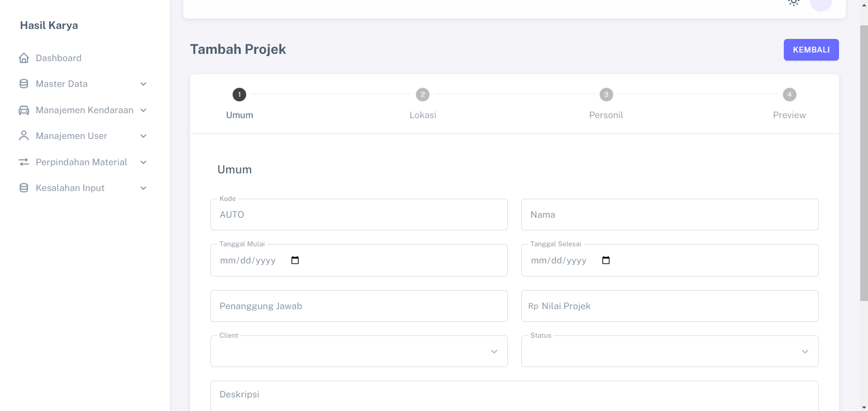This screenshot has width=868, height=411.
Task: Open the Dashboard link in sidebar
Action: (58, 58)
